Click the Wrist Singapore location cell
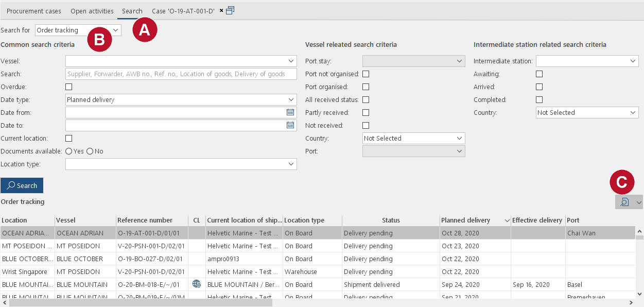 (27, 272)
